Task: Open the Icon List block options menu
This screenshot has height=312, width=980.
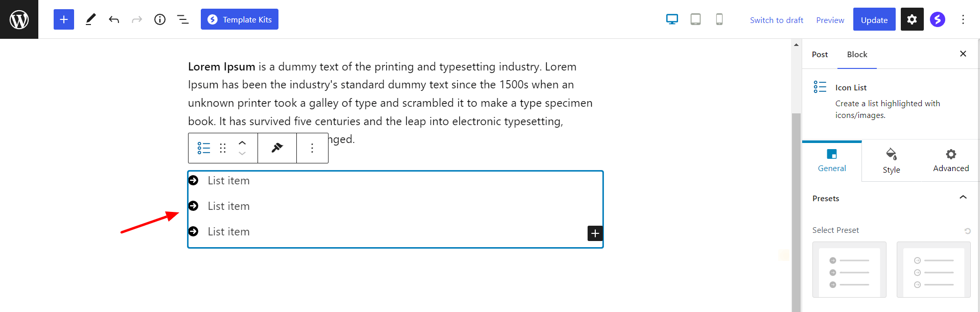Action: click(x=312, y=148)
